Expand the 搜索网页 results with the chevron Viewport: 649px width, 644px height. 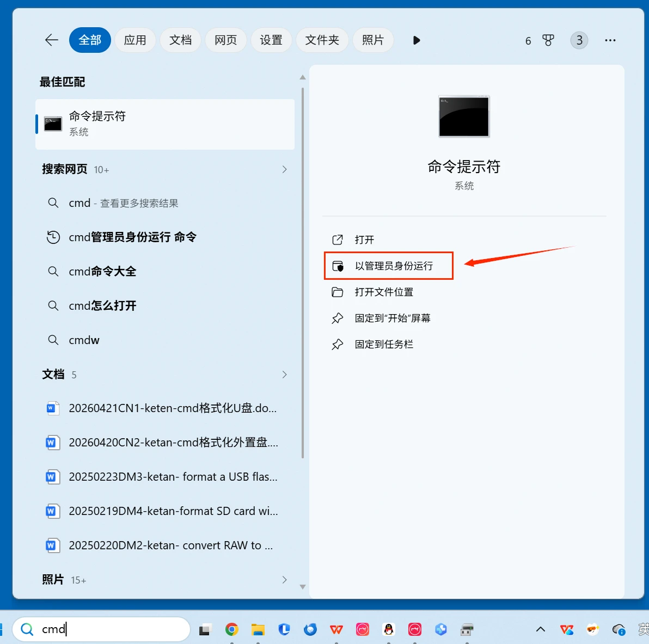284,169
